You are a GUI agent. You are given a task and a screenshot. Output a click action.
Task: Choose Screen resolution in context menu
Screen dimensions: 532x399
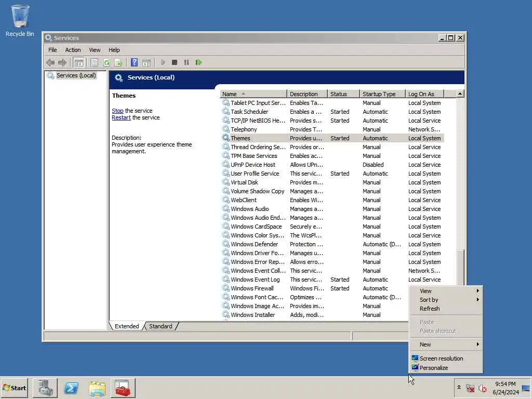point(446,358)
